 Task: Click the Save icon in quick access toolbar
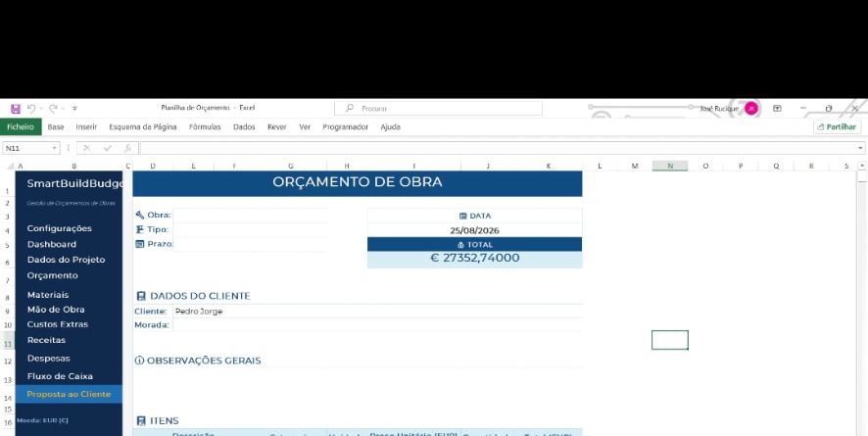16,109
